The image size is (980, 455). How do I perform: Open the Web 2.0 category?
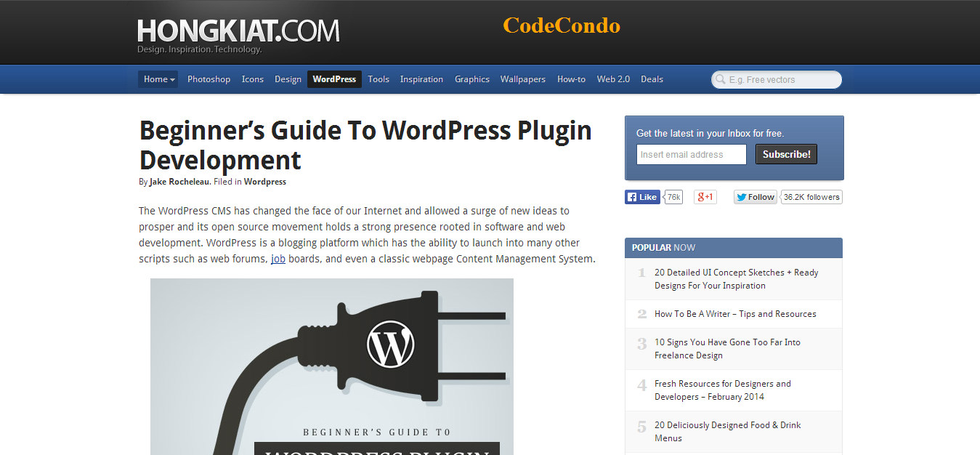tap(613, 79)
